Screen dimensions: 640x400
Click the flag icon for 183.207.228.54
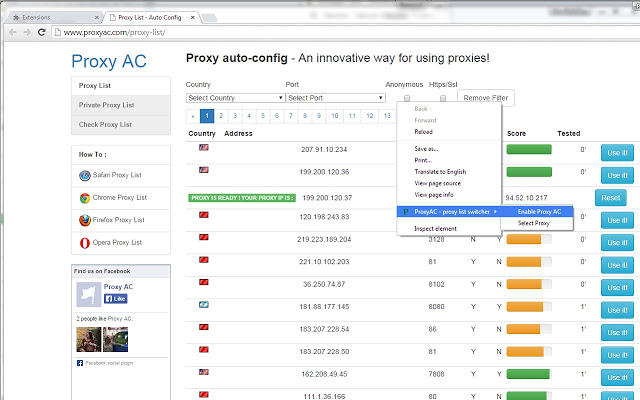click(204, 327)
